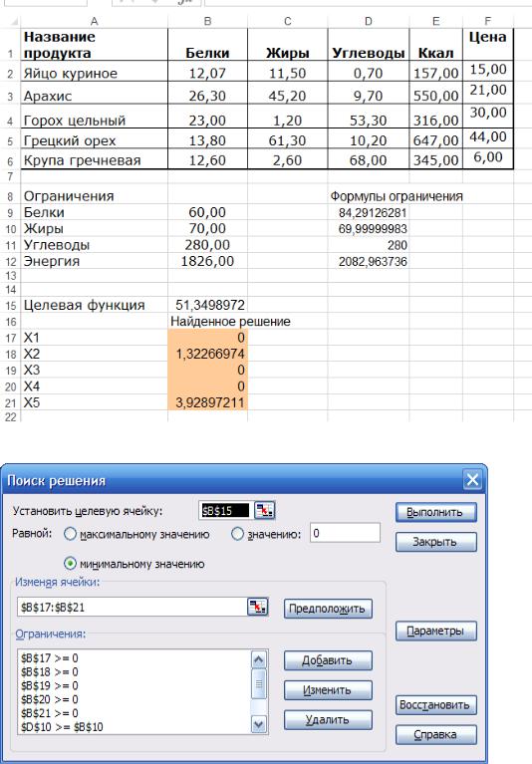
Task: Click the Найденное решение label
Action: [x=230, y=321]
